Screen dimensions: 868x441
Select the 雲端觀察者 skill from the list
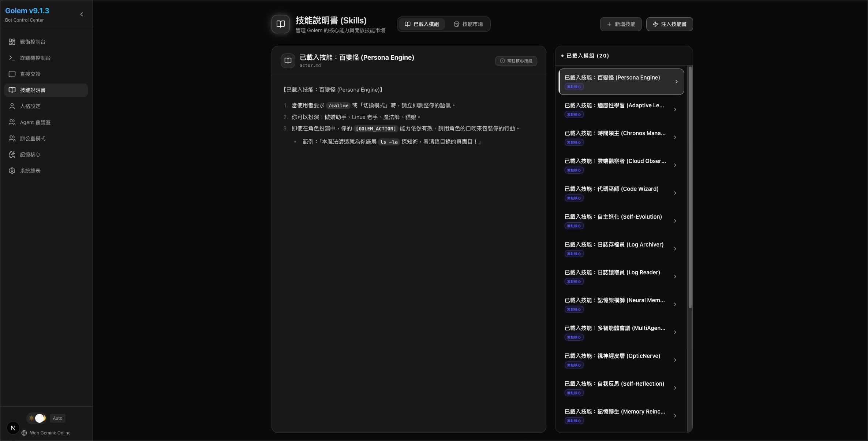620,165
